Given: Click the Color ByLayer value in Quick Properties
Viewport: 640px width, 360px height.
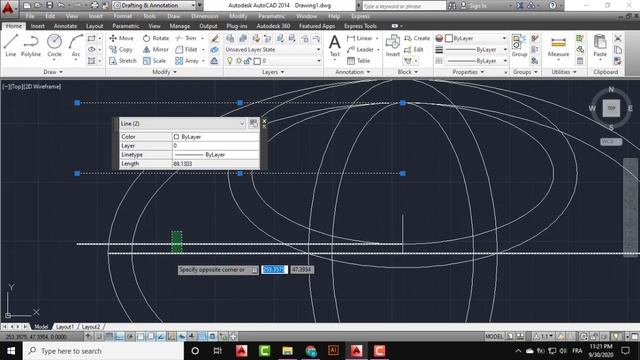Looking at the screenshot, I should (x=216, y=137).
